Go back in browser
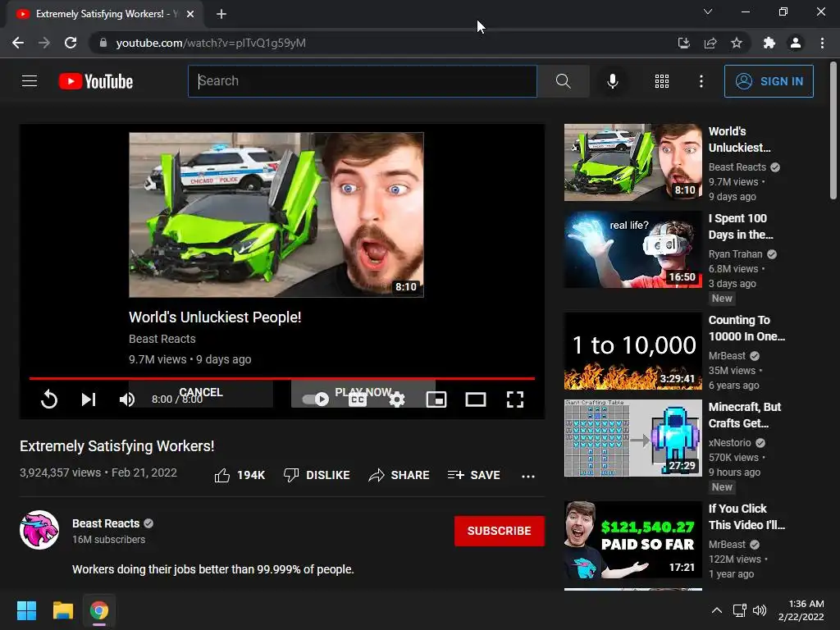This screenshot has height=630, width=840. pyautogui.click(x=18, y=43)
